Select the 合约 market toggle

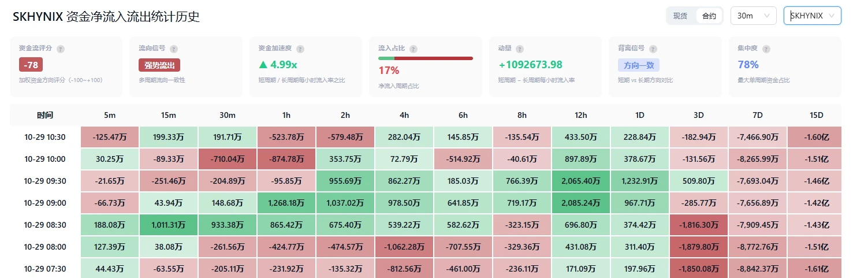[x=709, y=16]
